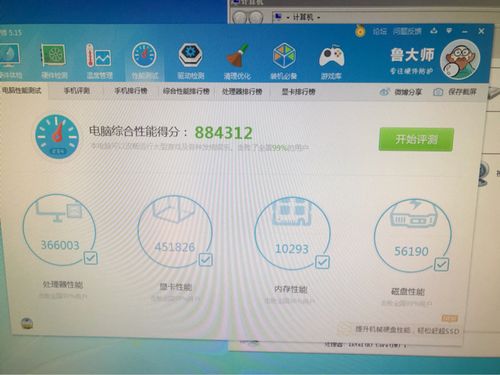
Task: Click the eye icon for 微博分享
Action: tap(385, 92)
